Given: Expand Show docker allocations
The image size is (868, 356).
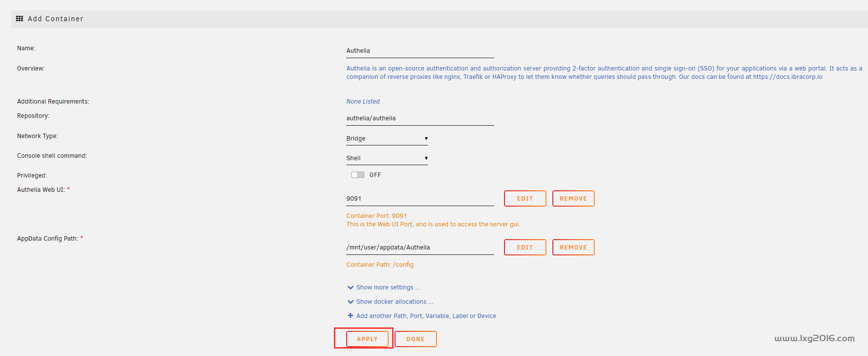Looking at the screenshot, I should point(395,302).
